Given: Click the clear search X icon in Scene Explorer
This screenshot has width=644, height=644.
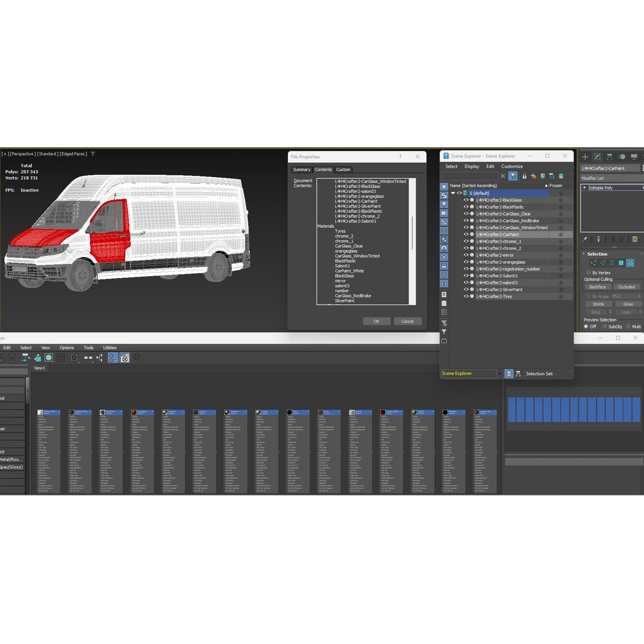Looking at the screenshot, I should 503,176.
